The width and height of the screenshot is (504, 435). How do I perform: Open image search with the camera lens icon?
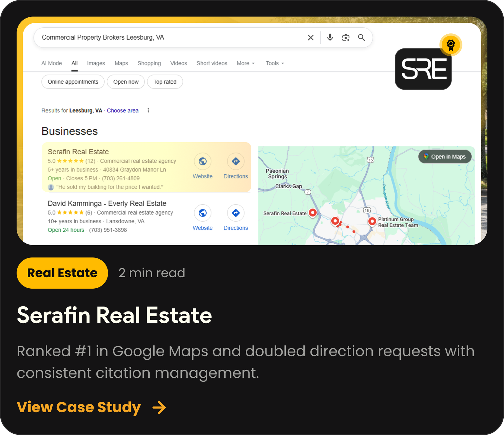pyautogui.click(x=346, y=38)
